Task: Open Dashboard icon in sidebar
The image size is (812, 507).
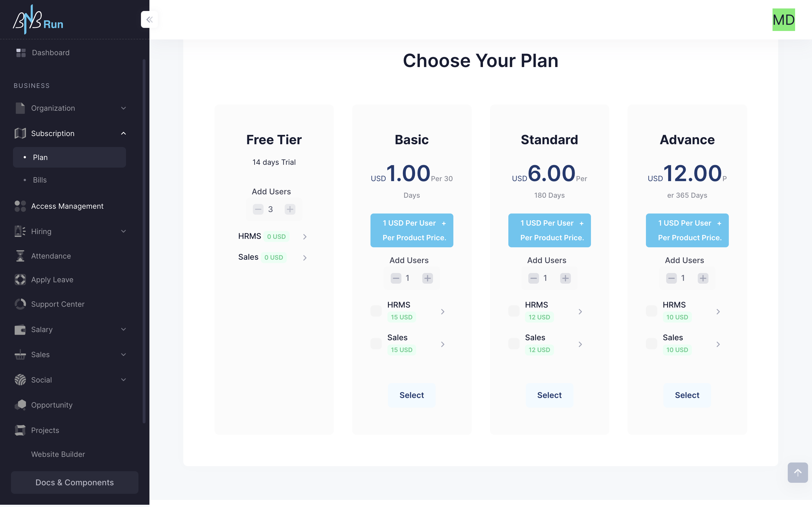Action: (21, 53)
